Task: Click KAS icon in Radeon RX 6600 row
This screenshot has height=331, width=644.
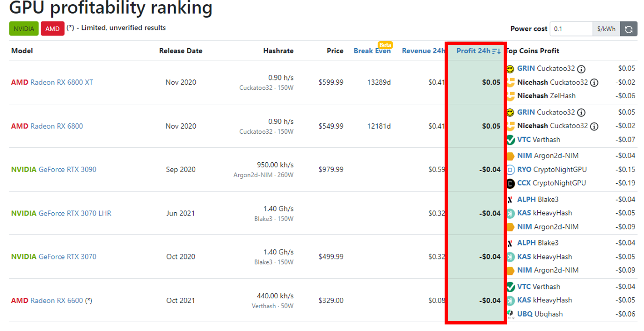Action: point(510,300)
